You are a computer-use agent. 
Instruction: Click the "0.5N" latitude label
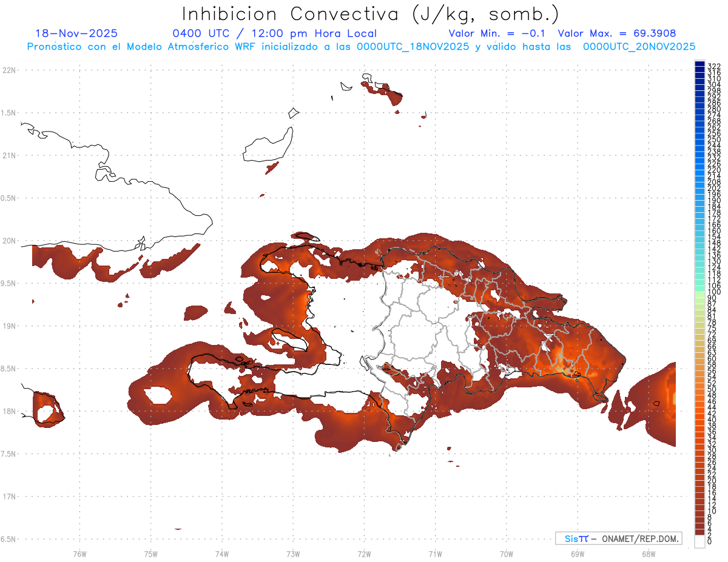(x=9, y=198)
